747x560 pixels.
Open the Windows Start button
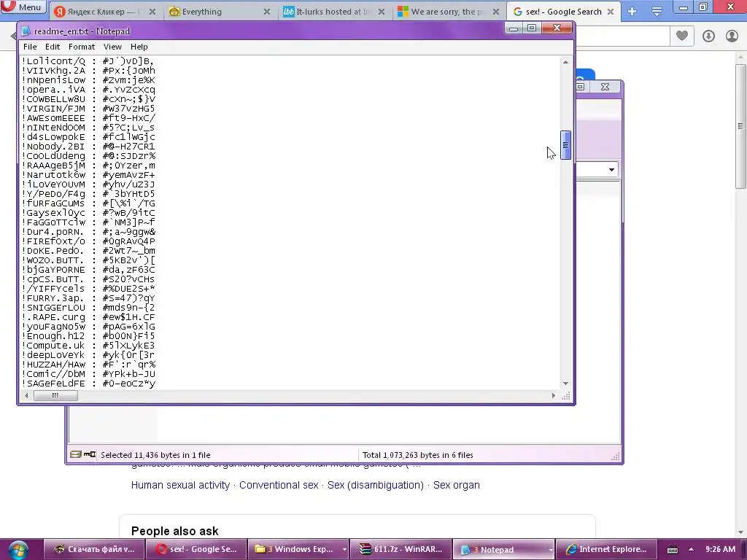point(18,550)
